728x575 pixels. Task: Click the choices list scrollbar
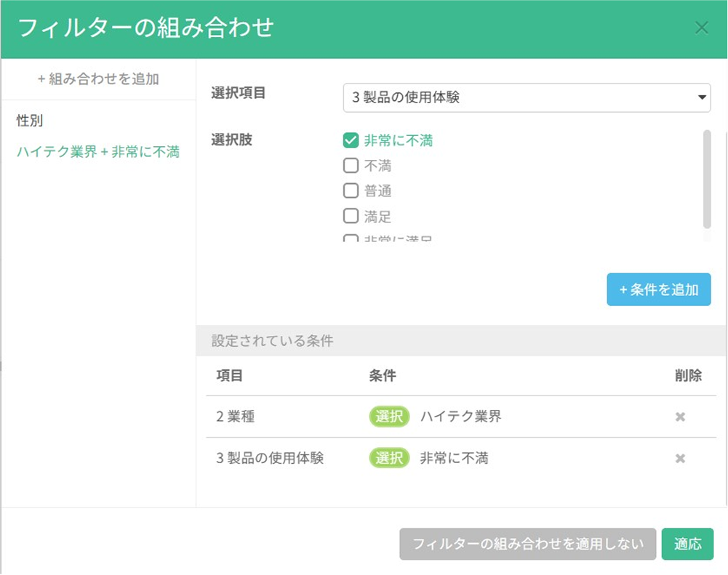tap(707, 180)
